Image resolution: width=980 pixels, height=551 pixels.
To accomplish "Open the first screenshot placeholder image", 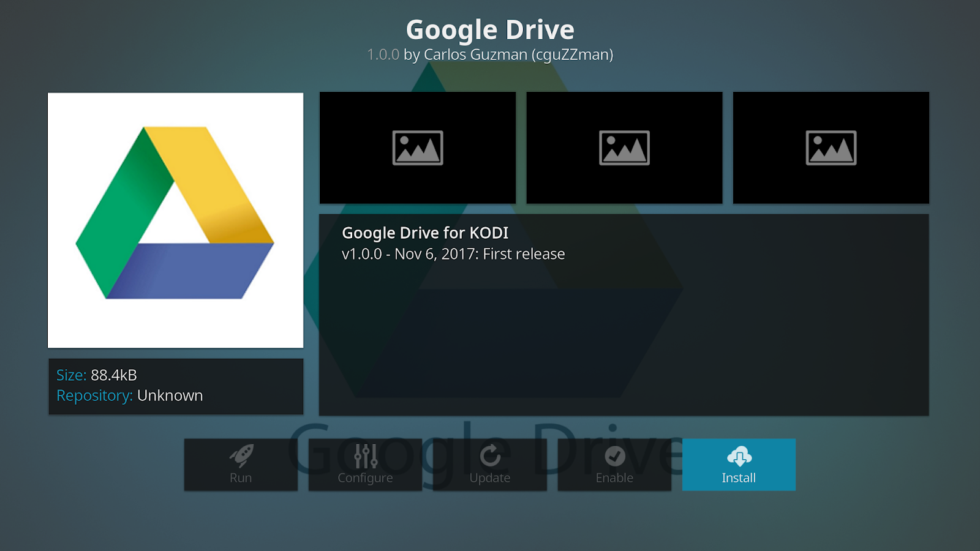I will (x=417, y=147).
